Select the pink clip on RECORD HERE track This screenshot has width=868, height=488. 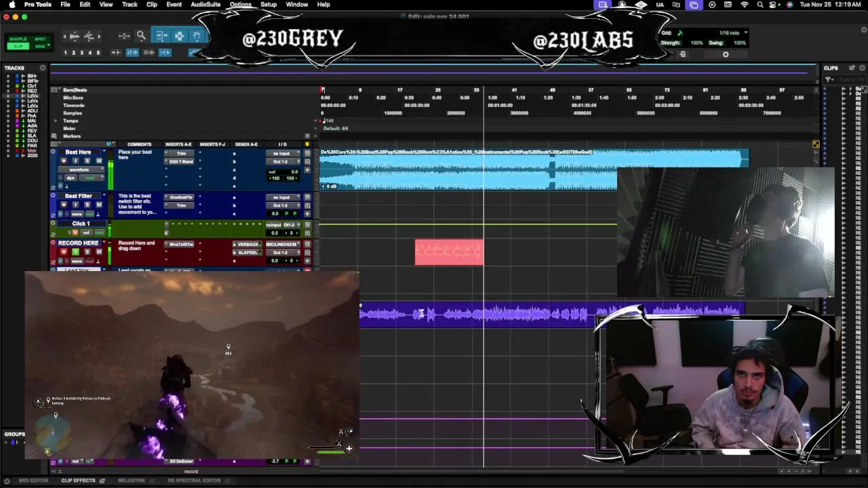click(x=449, y=252)
